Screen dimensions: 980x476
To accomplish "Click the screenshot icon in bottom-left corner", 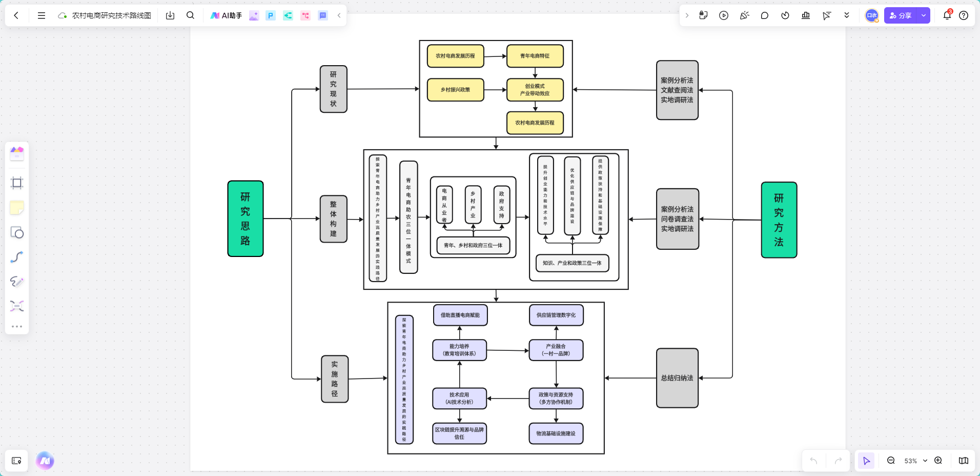I will [x=16, y=461].
